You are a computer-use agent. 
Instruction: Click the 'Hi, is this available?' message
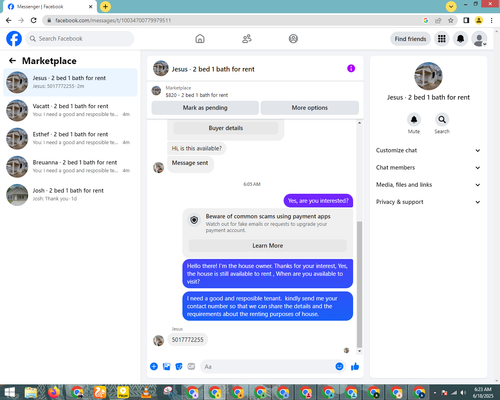[x=197, y=148]
